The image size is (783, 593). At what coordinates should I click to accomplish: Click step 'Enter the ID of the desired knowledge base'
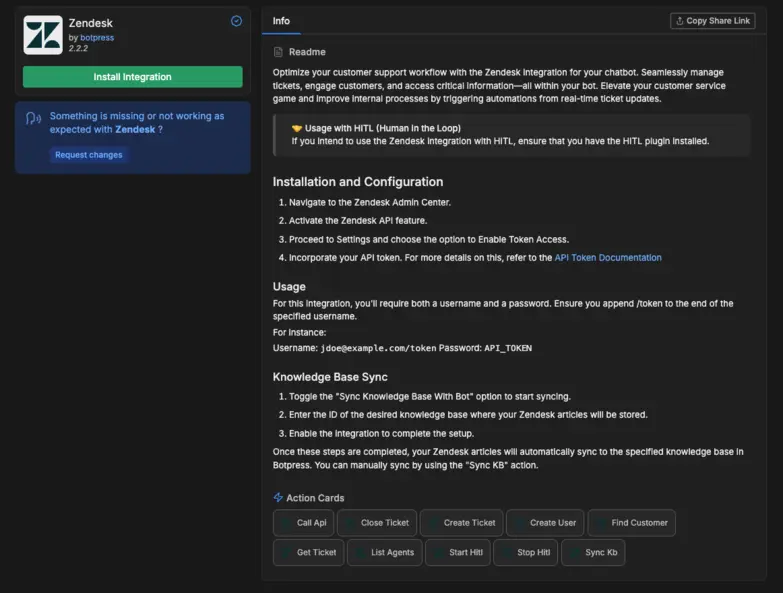coord(468,414)
